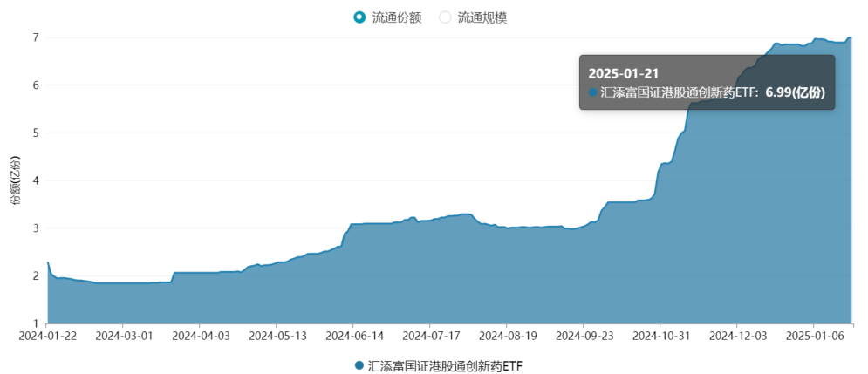Image resolution: width=868 pixels, height=374 pixels.
Task: Click x-axis date label 2024-03-01
Action: pos(123,336)
